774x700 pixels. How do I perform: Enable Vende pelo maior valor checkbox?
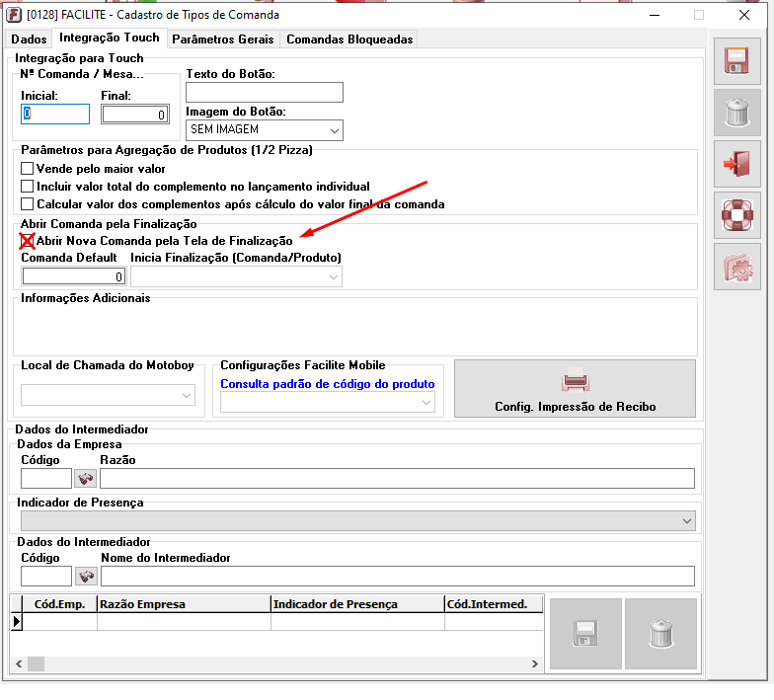(x=28, y=169)
